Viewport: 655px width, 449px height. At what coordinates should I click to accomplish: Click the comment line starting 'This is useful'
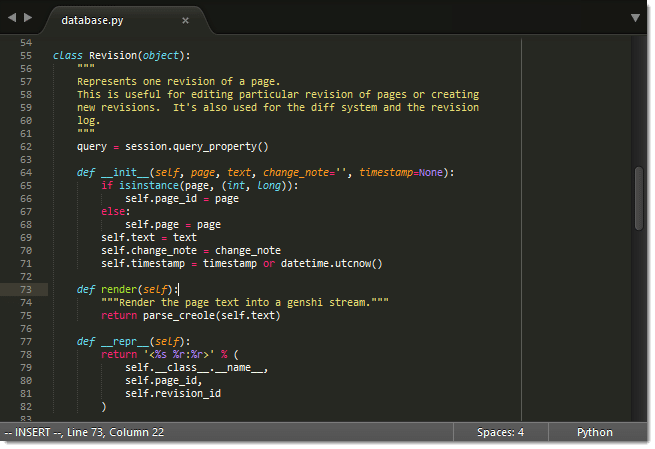(278, 94)
